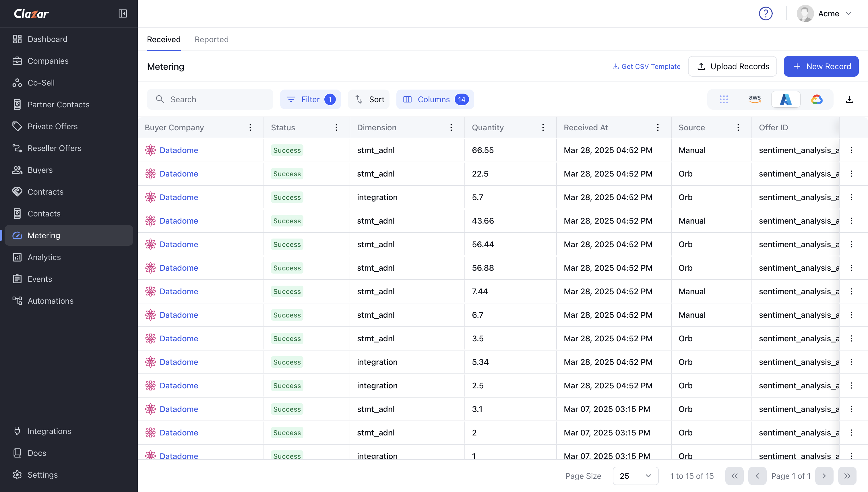This screenshot has height=492, width=868.
Task: Open the Sort options
Action: click(369, 99)
